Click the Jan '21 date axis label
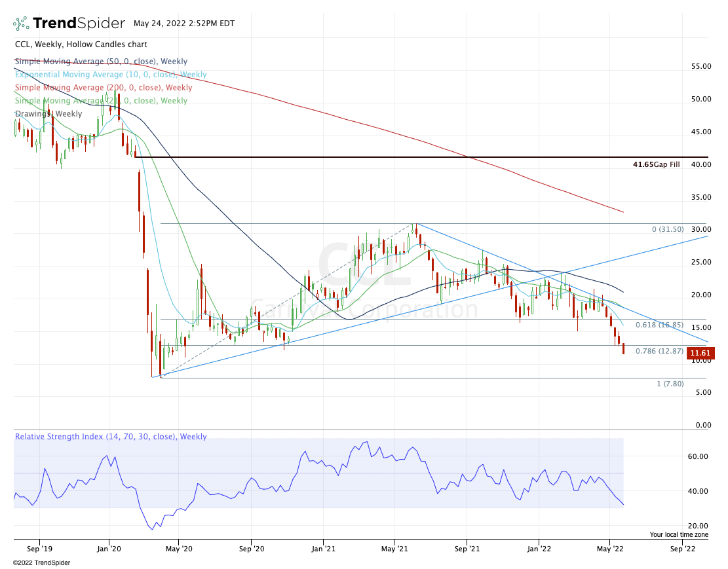 pyautogui.click(x=323, y=549)
